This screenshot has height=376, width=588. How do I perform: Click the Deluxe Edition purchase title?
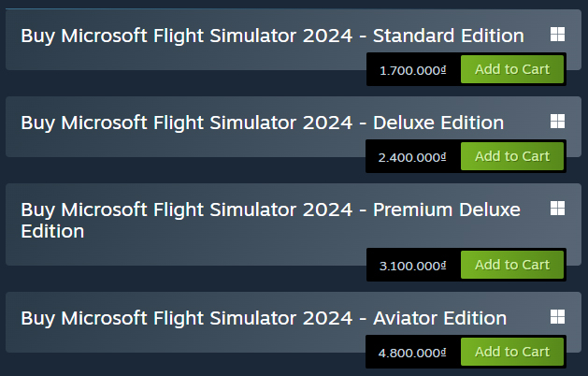click(x=262, y=123)
